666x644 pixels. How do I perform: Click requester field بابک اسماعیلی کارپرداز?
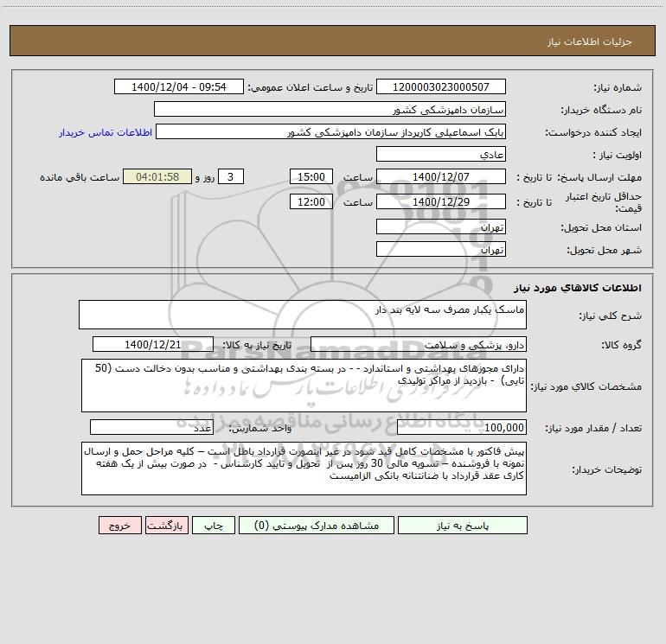pos(330,131)
